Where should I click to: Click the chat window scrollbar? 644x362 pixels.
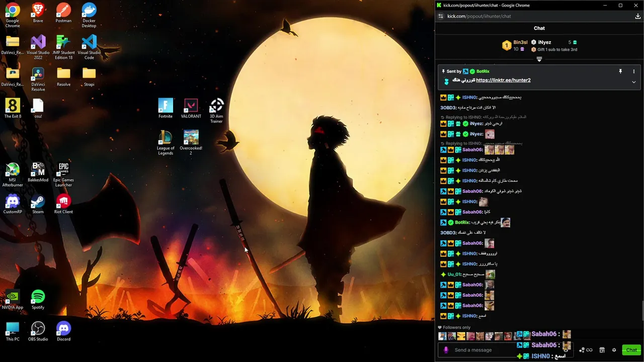click(642, 310)
